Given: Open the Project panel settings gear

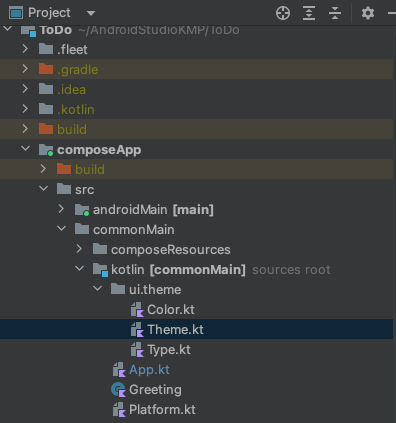Looking at the screenshot, I should point(368,13).
